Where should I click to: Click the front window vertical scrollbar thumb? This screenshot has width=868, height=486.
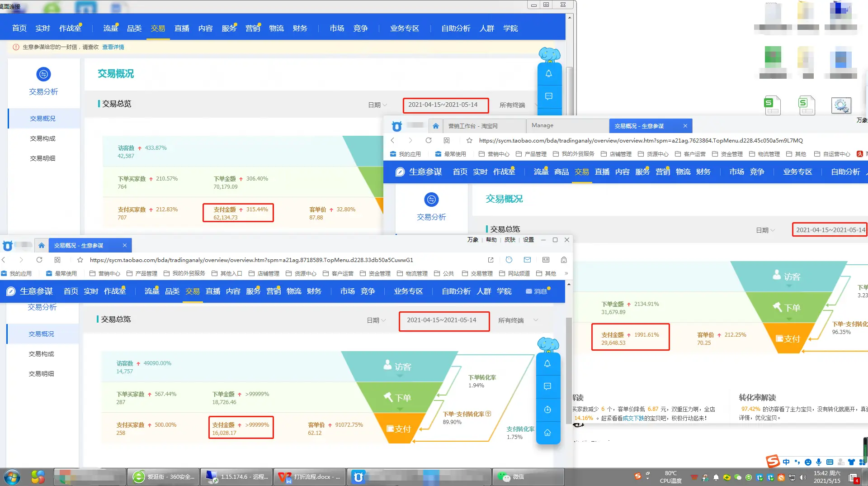(568, 370)
